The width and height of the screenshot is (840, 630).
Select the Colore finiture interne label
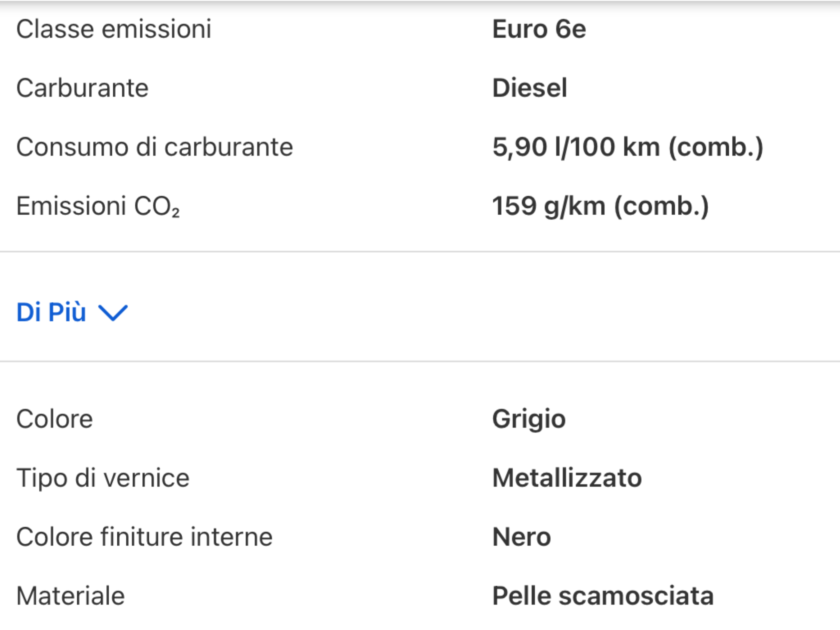coord(144,537)
